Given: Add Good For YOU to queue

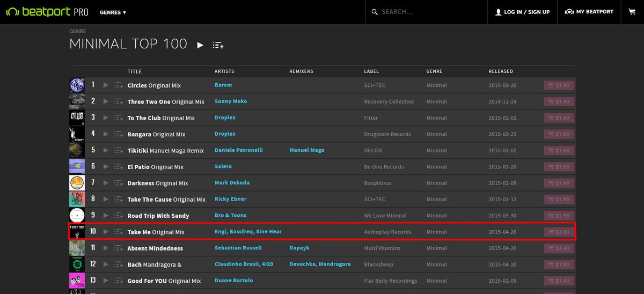Looking at the screenshot, I should (119, 281).
